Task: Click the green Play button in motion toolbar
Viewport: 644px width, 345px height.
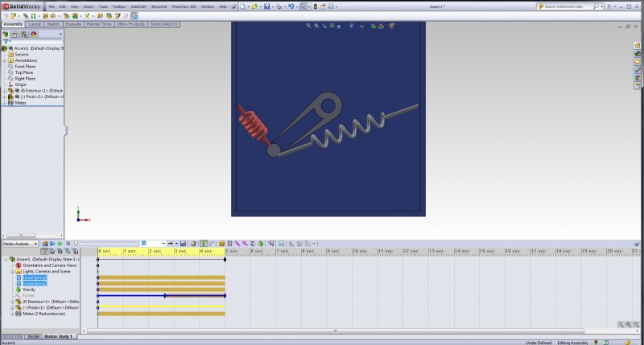Action: (60, 244)
